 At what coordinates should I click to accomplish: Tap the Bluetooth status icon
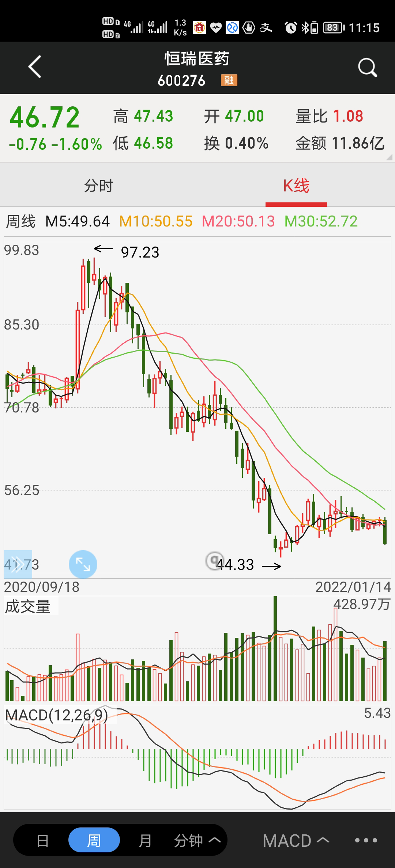(x=305, y=28)
